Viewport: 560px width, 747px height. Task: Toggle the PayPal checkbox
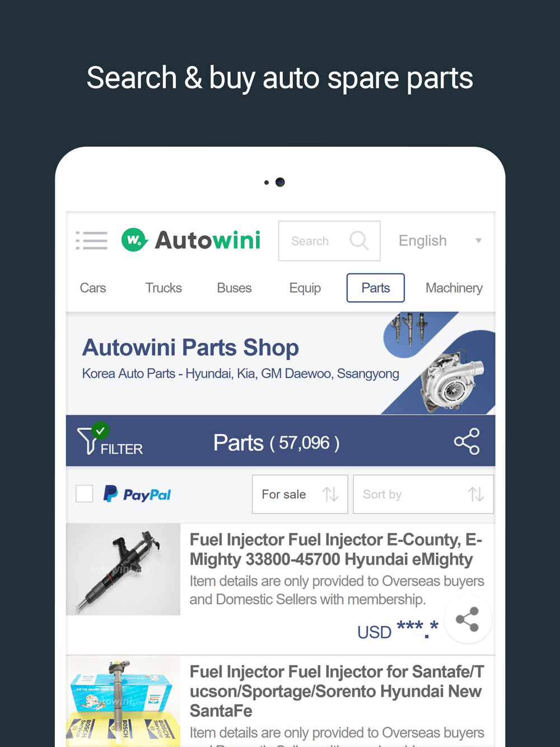click(85, 494)
